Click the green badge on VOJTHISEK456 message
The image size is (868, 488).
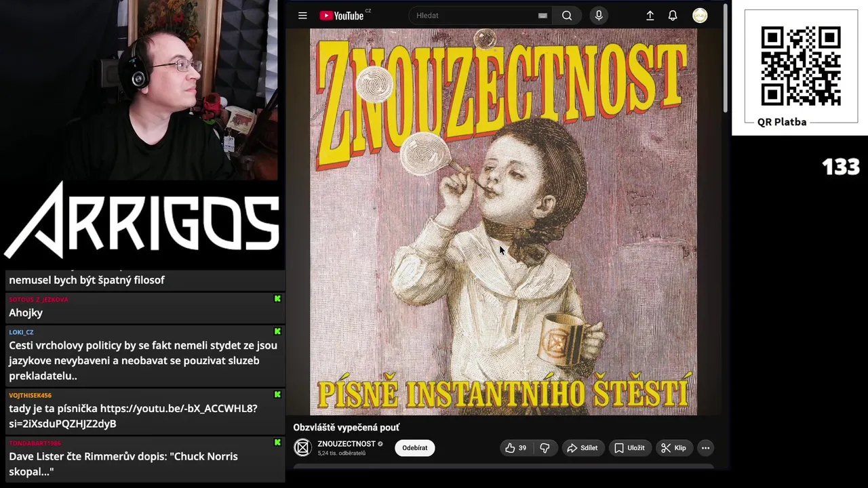tap(277, 394)
